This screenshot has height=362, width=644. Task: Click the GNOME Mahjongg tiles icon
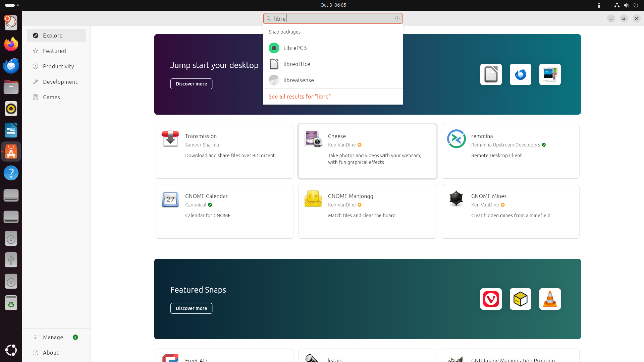pos(313,199)
